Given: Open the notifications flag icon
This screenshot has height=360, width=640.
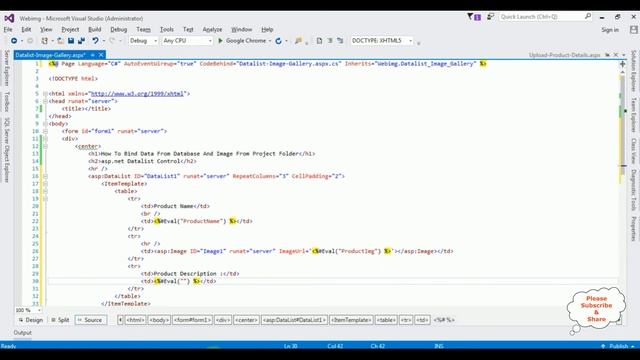Looking at the screenshot, I should click(x=474, y=17).
